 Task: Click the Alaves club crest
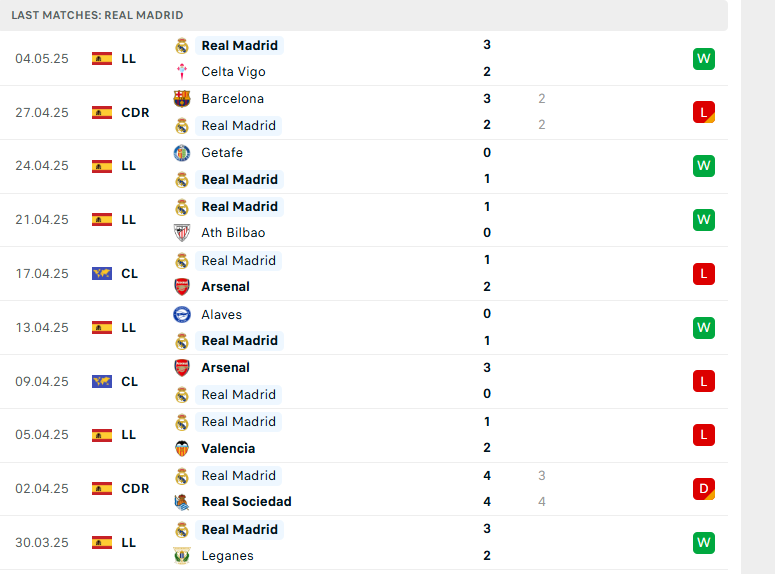click(x=182, y=314)
